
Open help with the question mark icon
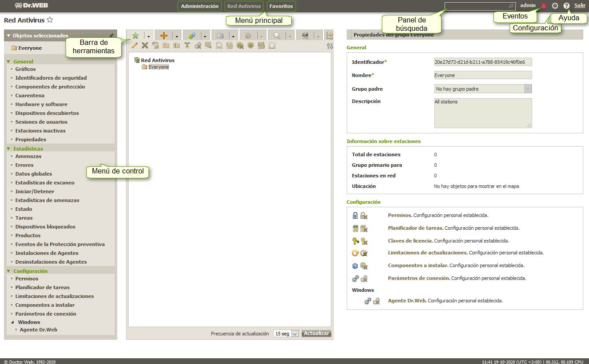[x=567, y=6]
